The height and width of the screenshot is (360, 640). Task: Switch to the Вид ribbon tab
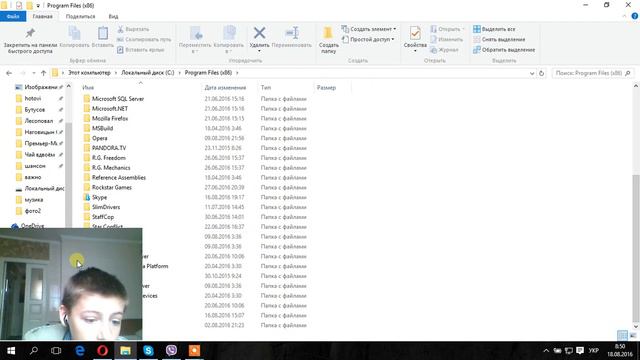coord(113,16)
